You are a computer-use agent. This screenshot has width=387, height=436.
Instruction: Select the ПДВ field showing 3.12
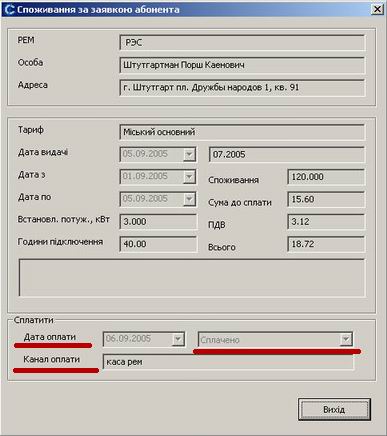click(326, 222)
